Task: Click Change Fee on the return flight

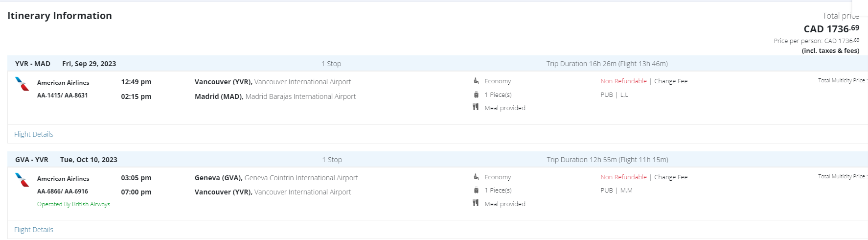Action: (671, 177)
